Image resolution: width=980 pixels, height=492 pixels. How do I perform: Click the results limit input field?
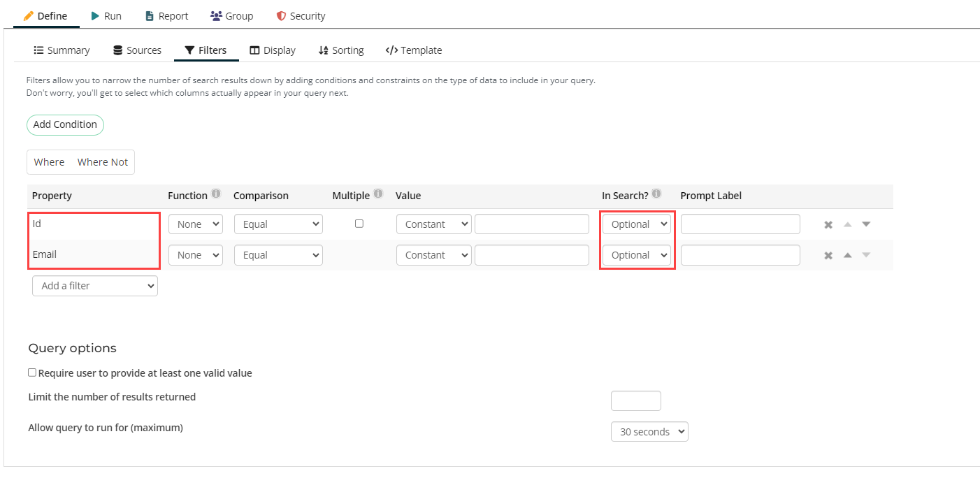pyautogui.click(x=635, y=401)
